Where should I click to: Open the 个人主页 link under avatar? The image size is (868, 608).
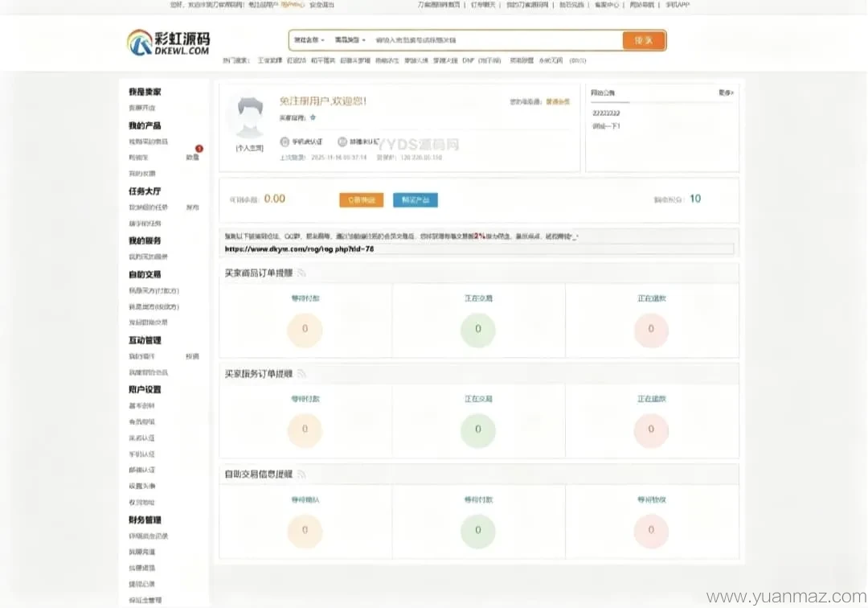tap(250, 148)
